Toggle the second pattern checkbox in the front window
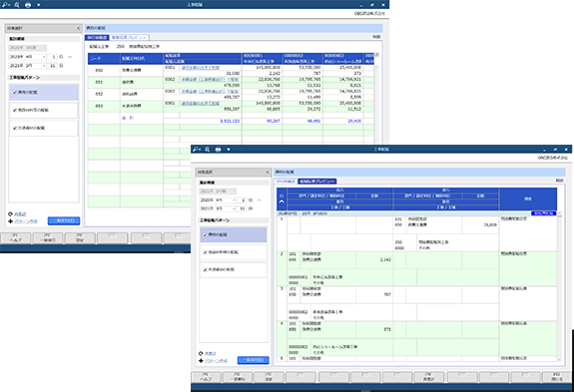 click(x=206, y=252)
